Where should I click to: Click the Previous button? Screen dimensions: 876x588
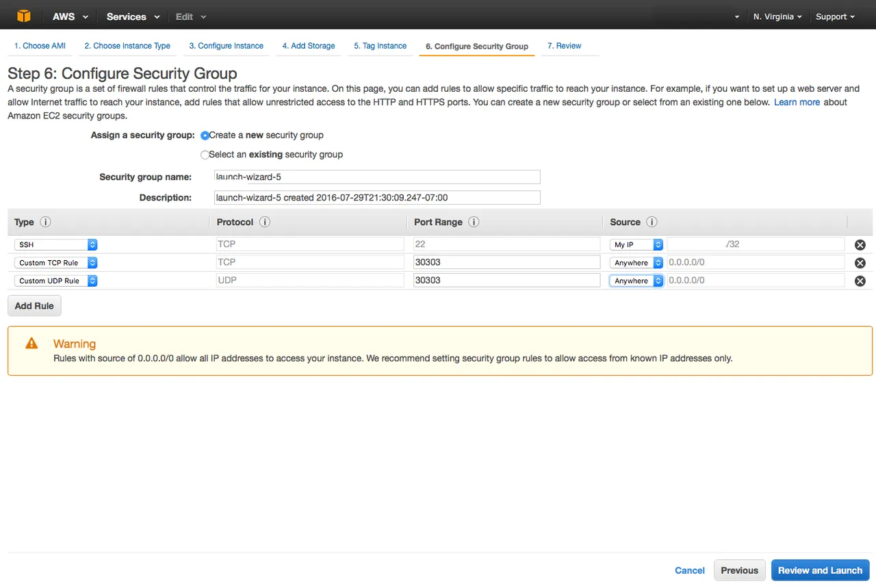739,570
